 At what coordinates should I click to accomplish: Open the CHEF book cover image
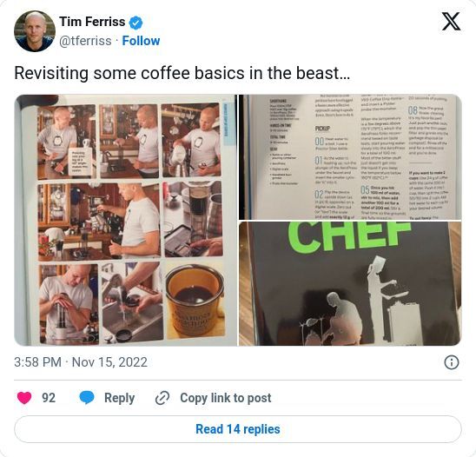(350, 283)
